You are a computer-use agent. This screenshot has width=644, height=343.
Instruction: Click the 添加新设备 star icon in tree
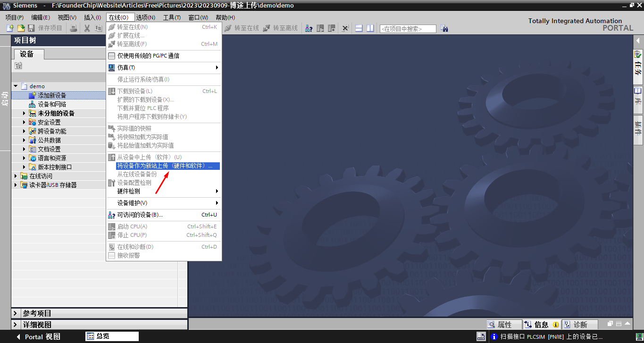[33, 95]
